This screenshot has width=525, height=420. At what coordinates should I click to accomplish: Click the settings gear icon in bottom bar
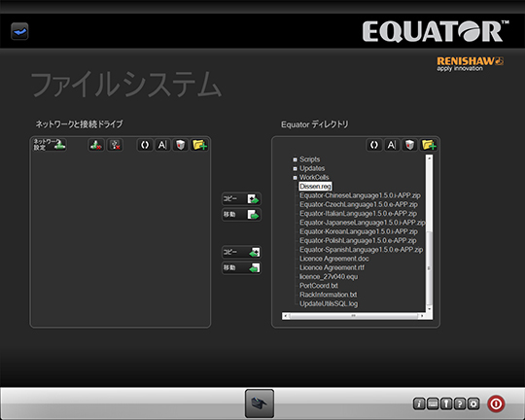[x=473, y=404]
